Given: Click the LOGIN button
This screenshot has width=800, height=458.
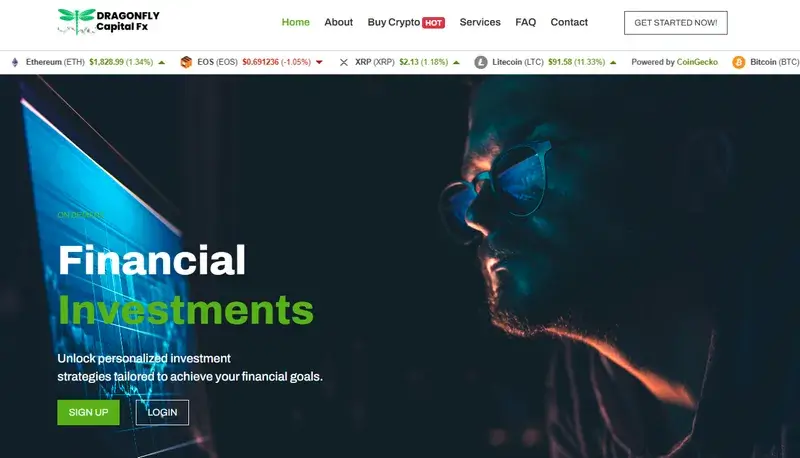Looking at the screenshot, I should click(162, 412).
